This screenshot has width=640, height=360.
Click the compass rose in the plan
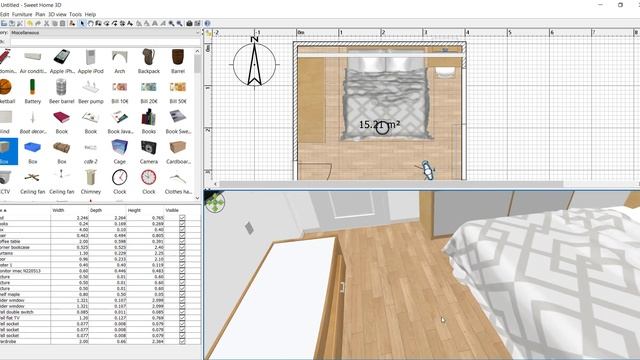254,63
